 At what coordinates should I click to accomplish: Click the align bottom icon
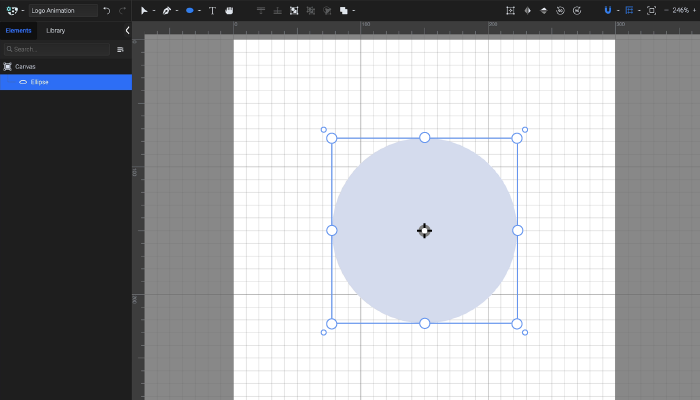pyautogui.click(x=277, y=10)
